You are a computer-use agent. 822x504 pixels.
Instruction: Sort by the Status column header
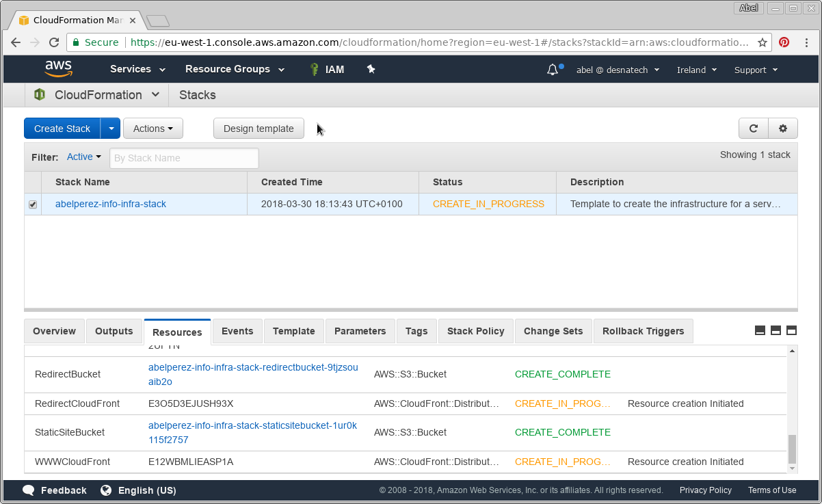click(448, 182)
